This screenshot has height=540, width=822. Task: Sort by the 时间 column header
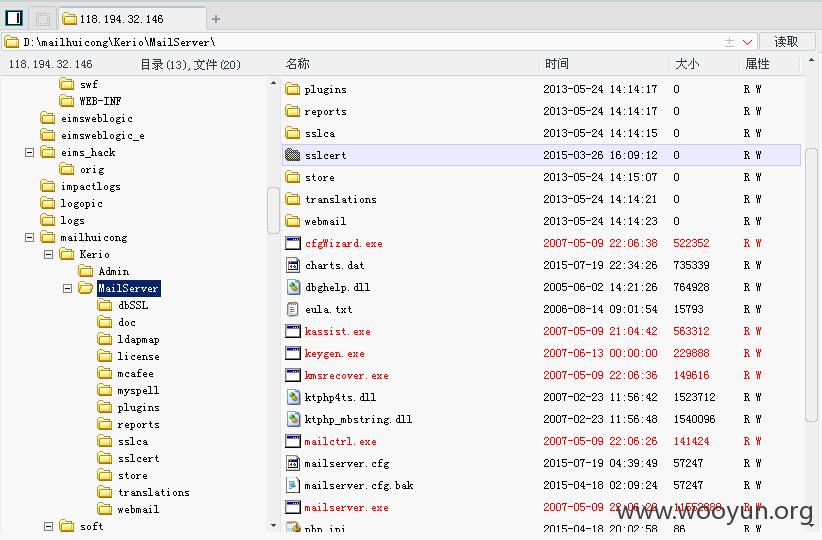557,64
